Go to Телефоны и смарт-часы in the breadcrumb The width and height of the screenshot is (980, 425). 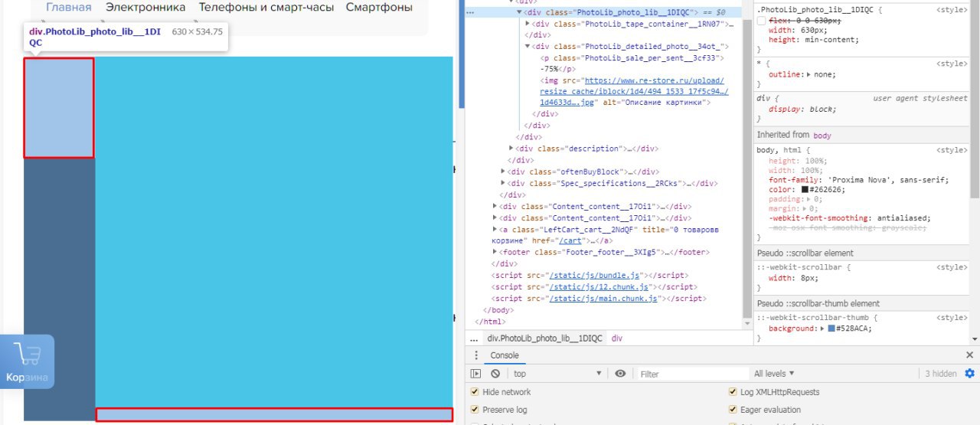click(266, 7)
